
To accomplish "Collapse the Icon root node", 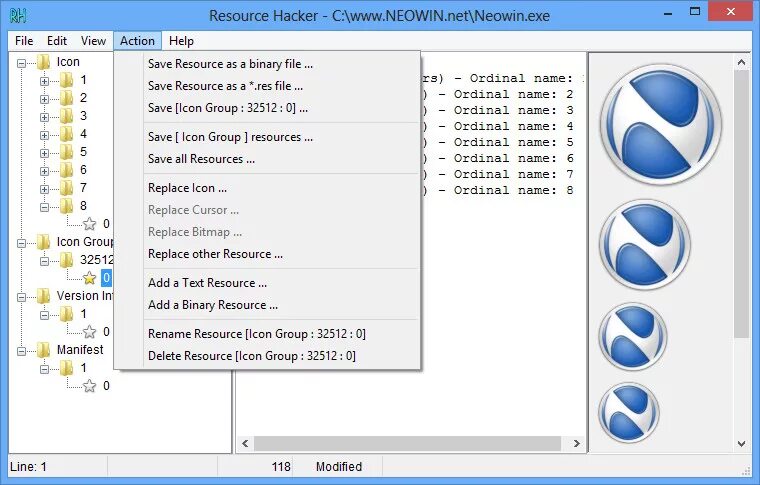I will click(x=21, y=63).
